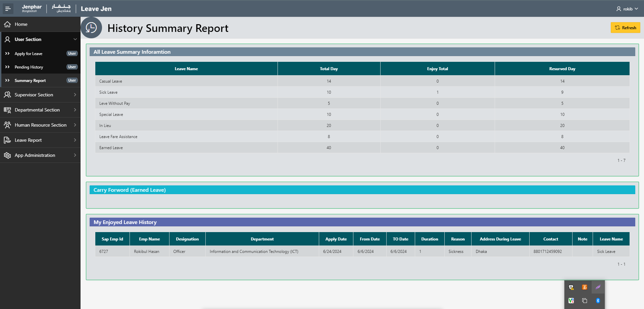644x309 pixels.
Task: Sort by Resurved Day column header
Action: coord(562,69)
